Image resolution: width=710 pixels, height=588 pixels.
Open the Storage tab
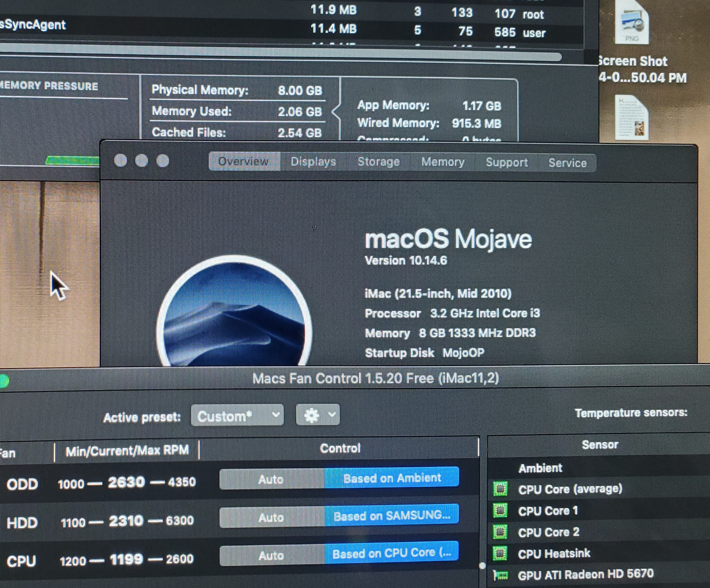[x=379, y=162]
